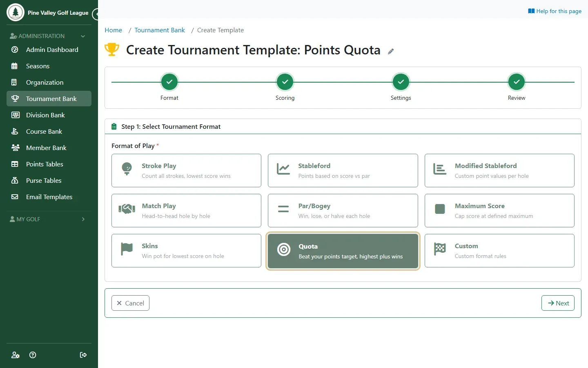Click the pencil icon to edit the template name
This screenshot has height=368, width=588.
coord(391,51)
